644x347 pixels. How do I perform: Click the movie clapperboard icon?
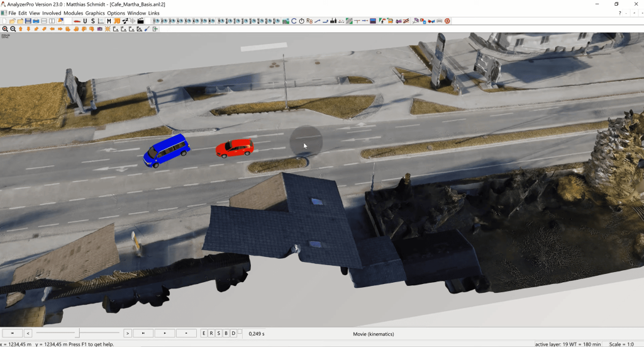141,21
